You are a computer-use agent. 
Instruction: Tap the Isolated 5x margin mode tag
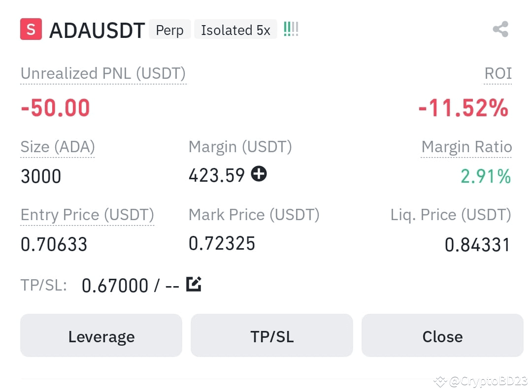(x=235, y=30)
